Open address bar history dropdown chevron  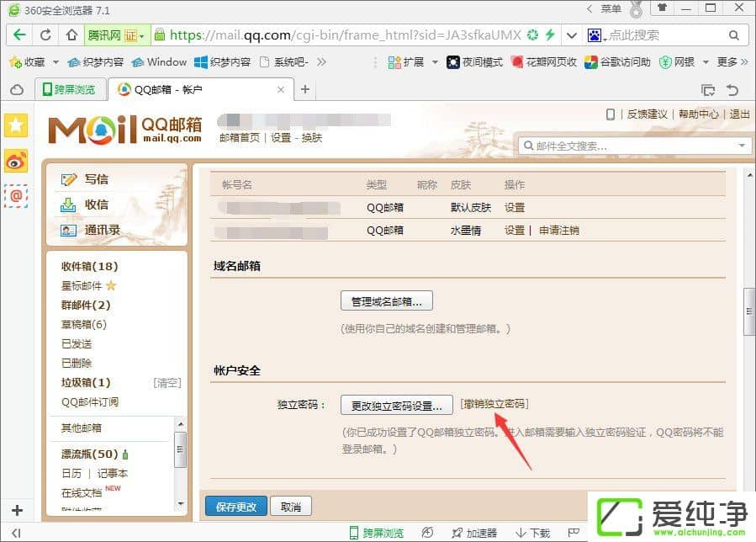pos(571,35)
